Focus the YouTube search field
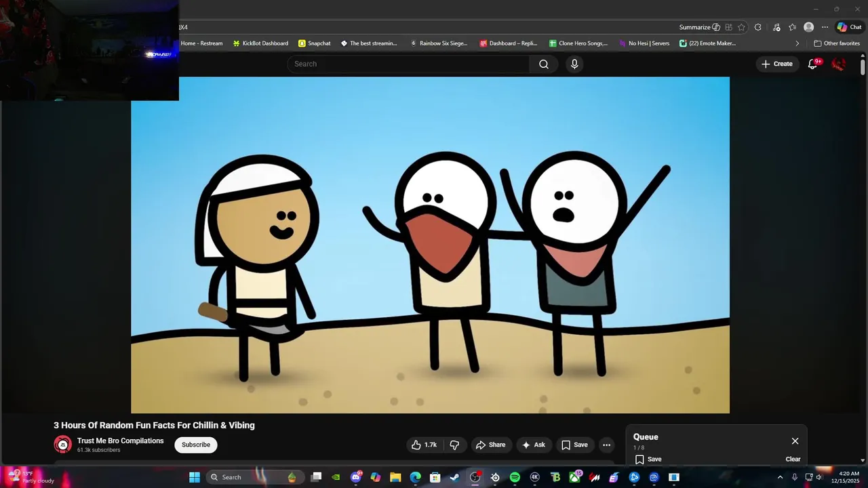The height and width of the screenshot is (488, 868). [x=408, y=64]
